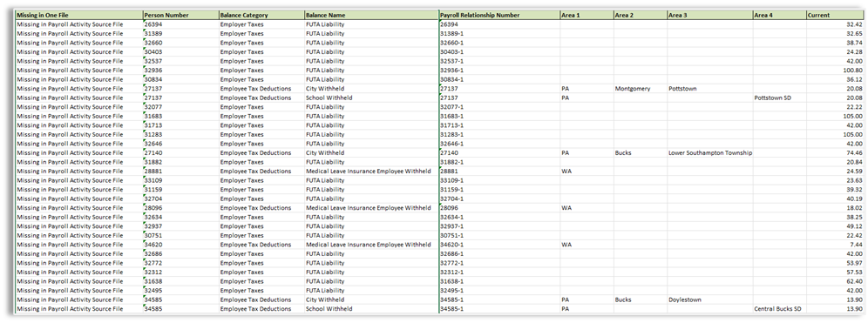868x323 pixels.
Task: Select Current value 53.97
Action: point(835,262)
